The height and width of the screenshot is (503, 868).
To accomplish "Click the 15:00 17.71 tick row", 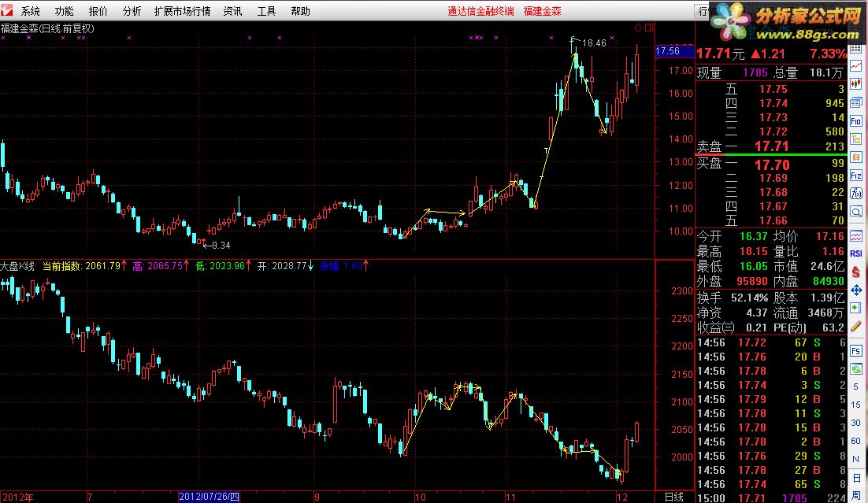I will [x=771, y=498].
